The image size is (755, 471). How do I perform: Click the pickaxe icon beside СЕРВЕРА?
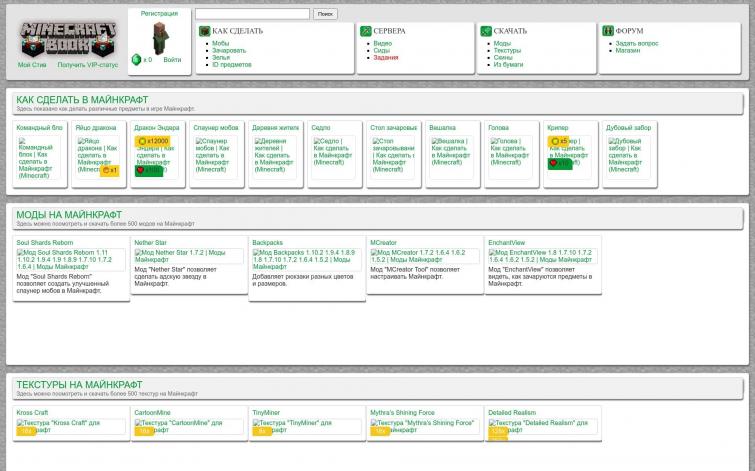coord(366,31)
